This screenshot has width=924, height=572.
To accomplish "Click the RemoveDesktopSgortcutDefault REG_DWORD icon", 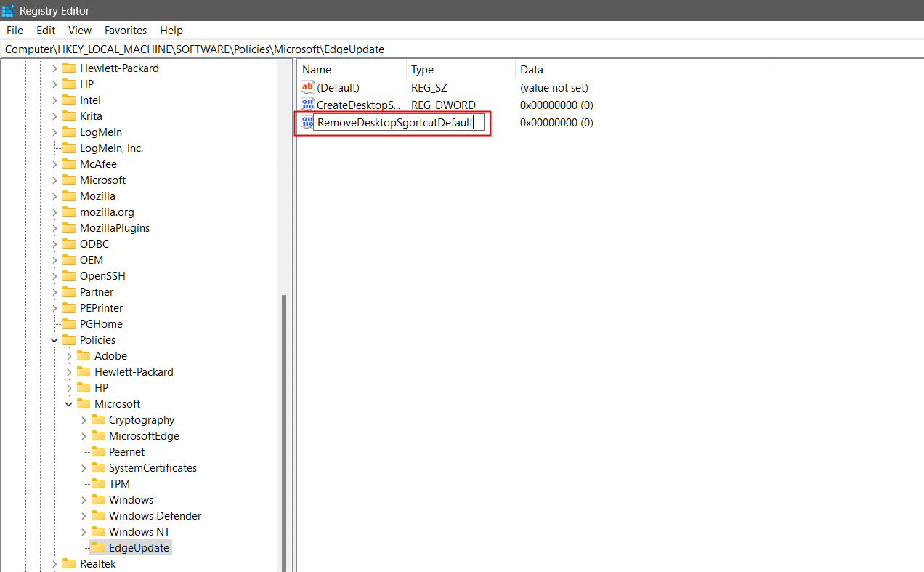I will pyautogui.click(x=307, y=123).
